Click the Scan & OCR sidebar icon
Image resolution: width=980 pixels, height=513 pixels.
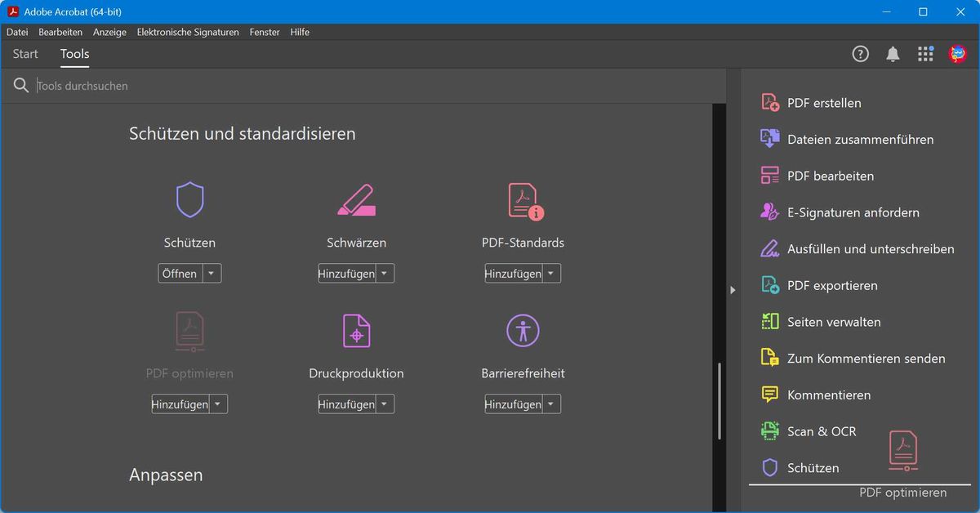pos(770,431)
